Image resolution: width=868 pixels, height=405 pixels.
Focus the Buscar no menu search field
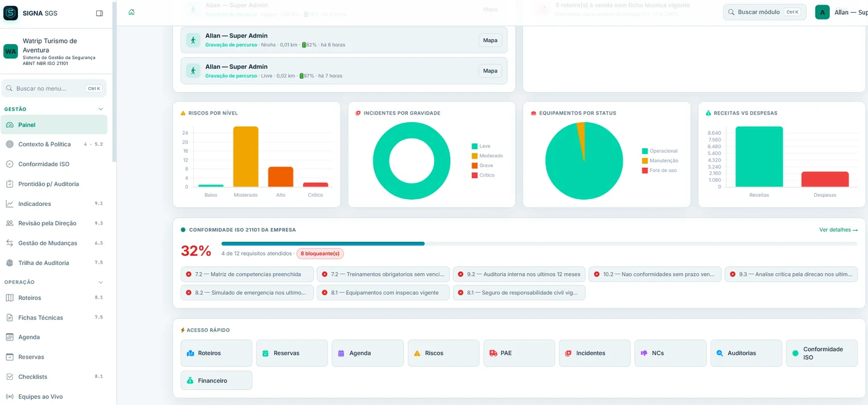[x=54, y=89]
